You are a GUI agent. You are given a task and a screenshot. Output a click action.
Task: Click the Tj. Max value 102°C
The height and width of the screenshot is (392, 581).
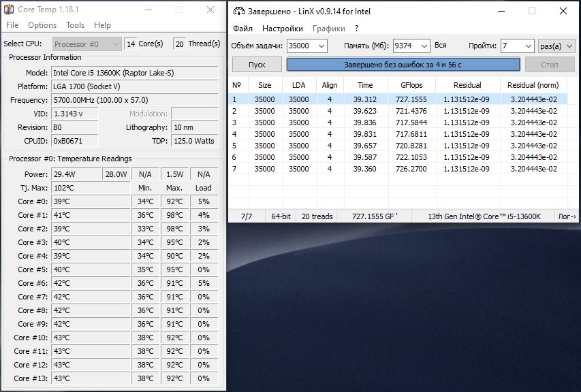point(91,188)
